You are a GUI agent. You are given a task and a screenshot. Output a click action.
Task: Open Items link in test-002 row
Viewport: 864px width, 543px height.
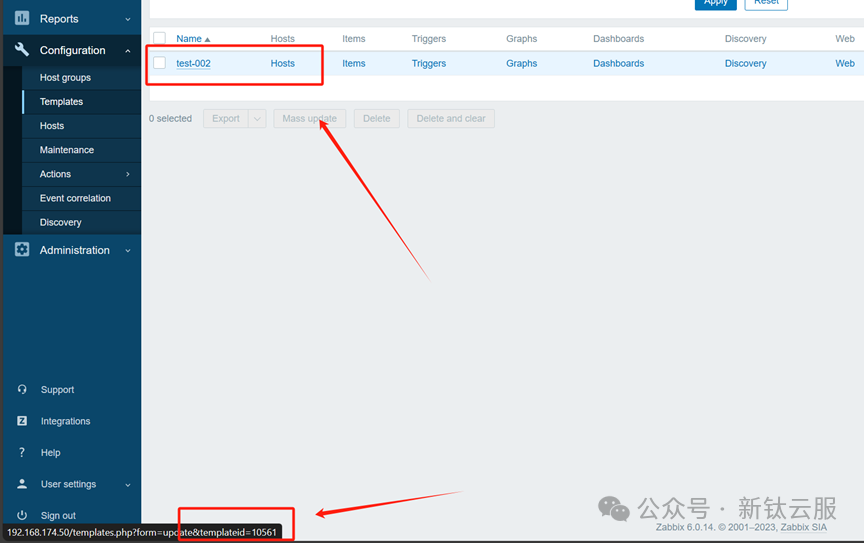pos(354,63)
